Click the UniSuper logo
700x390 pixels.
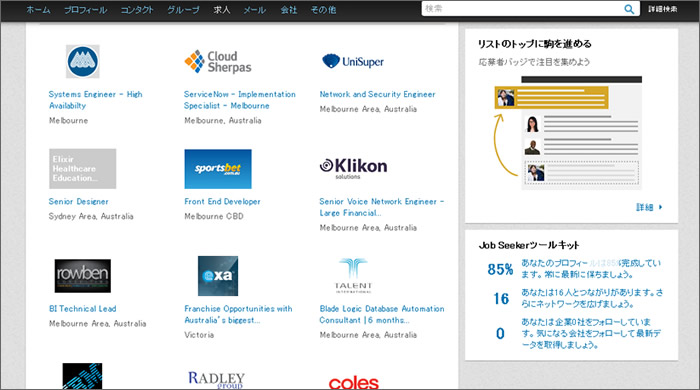pyautogui.click(x=353, y=61)
